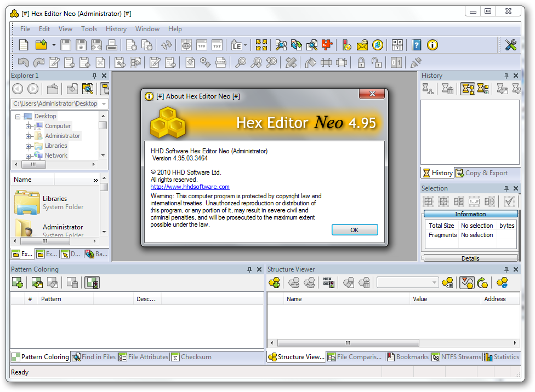Open the History menu

tap(116, 29)
